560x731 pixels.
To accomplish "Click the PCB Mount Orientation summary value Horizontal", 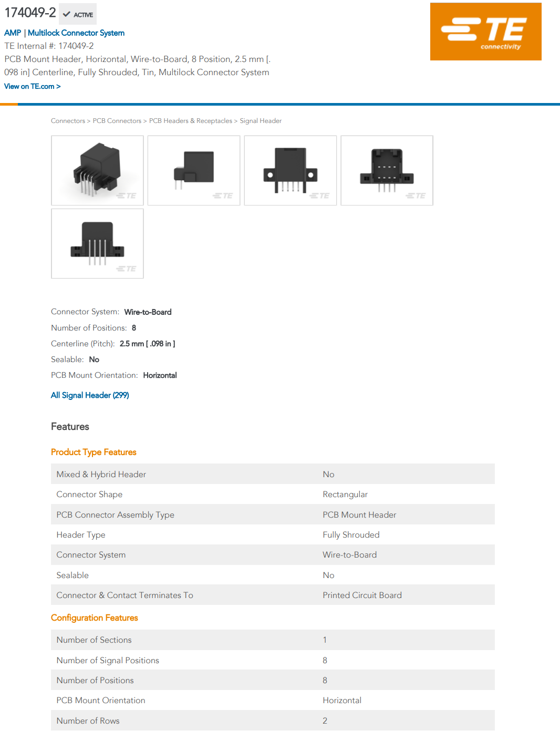I will click(160, 375).
